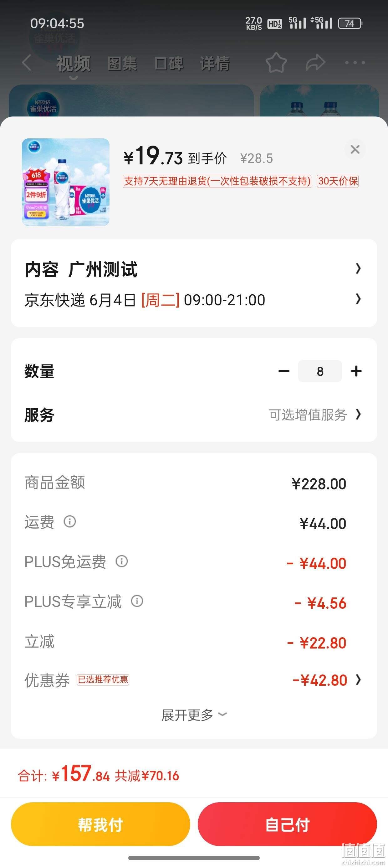Close the order panel with X

point(355,149)
